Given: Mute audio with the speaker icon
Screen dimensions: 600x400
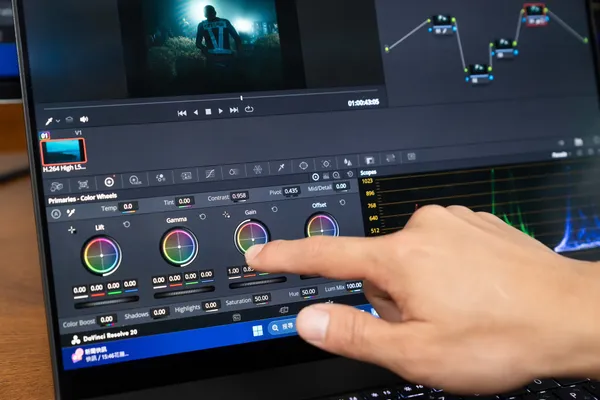Looking at the screenshot, I should pyautogui.click(x=84, y=119).
